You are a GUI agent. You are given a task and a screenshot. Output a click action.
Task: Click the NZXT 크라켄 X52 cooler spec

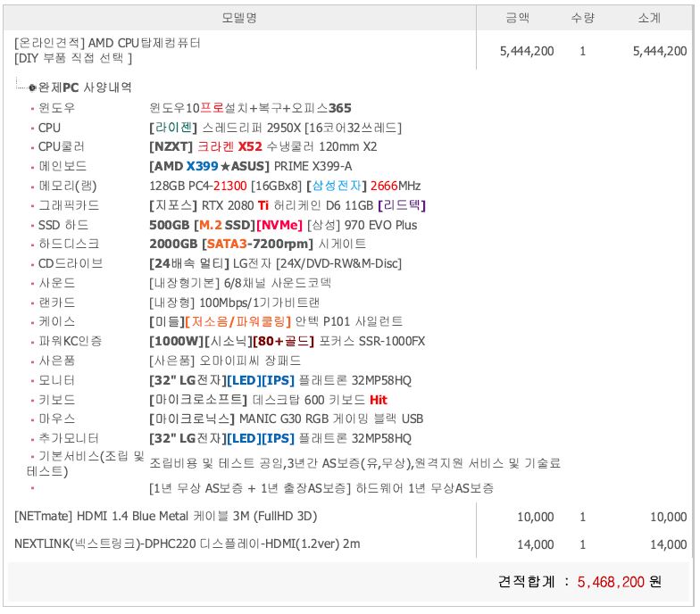pos(262,146)
